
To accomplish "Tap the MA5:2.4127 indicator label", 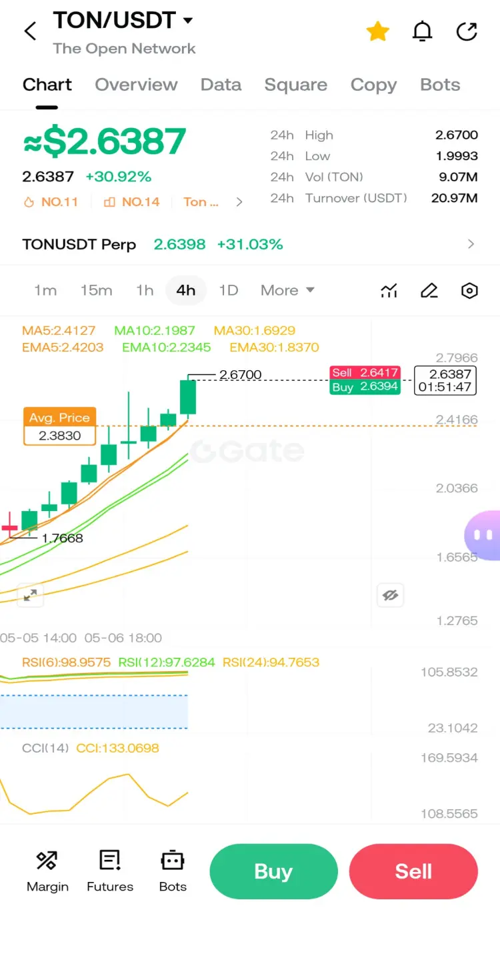I will coord(59,331).
